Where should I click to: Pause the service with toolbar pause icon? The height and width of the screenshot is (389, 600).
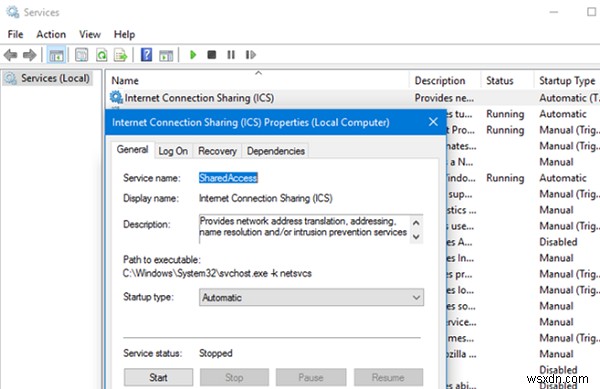tap(231, 55)
